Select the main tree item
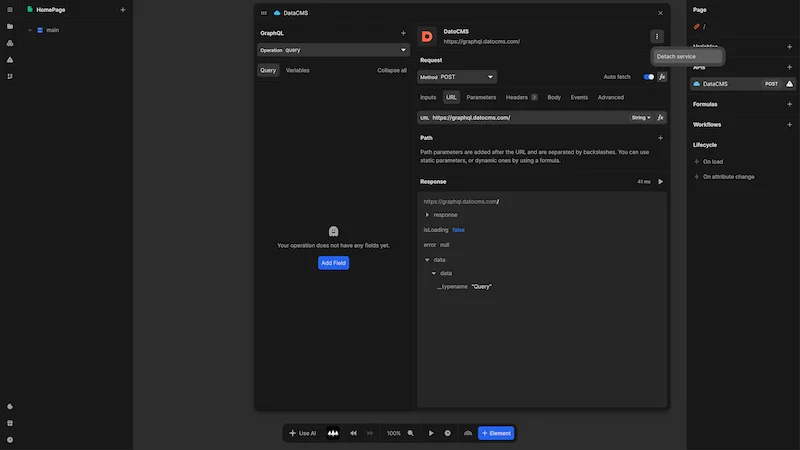Image resolution: width=800 pixels, height=450 pixels. pos(53,30)
